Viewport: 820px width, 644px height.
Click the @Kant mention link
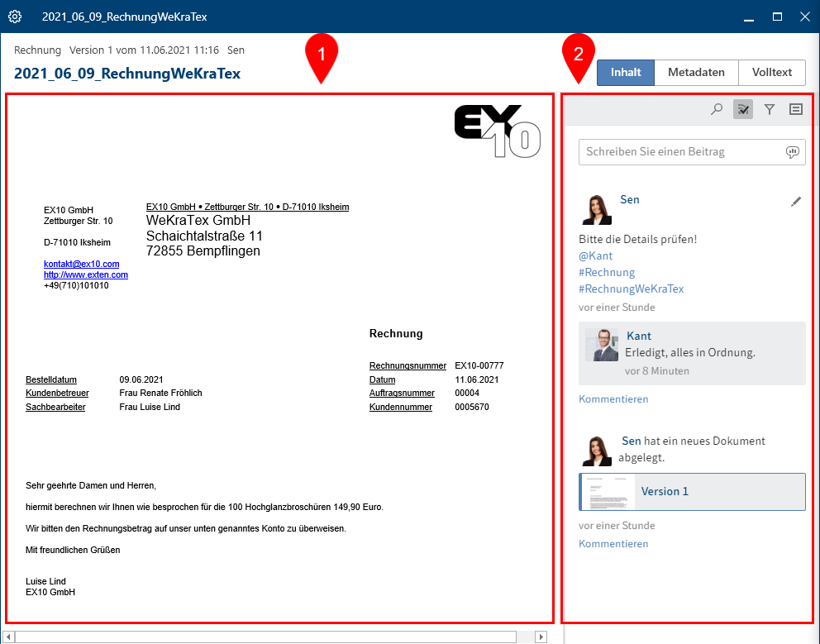[x=596, y=256]
